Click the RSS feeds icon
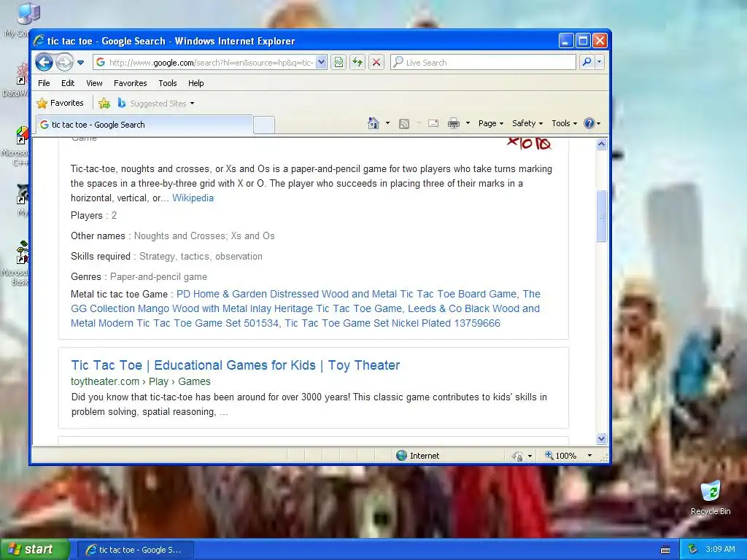This screenshot has width=747, height=560. (x=404, y=124)
